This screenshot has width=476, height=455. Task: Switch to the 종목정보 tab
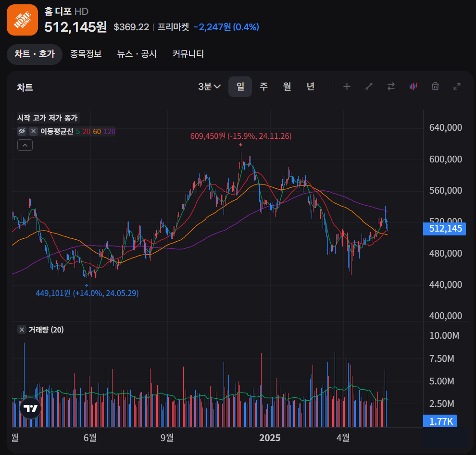(86, 54)
